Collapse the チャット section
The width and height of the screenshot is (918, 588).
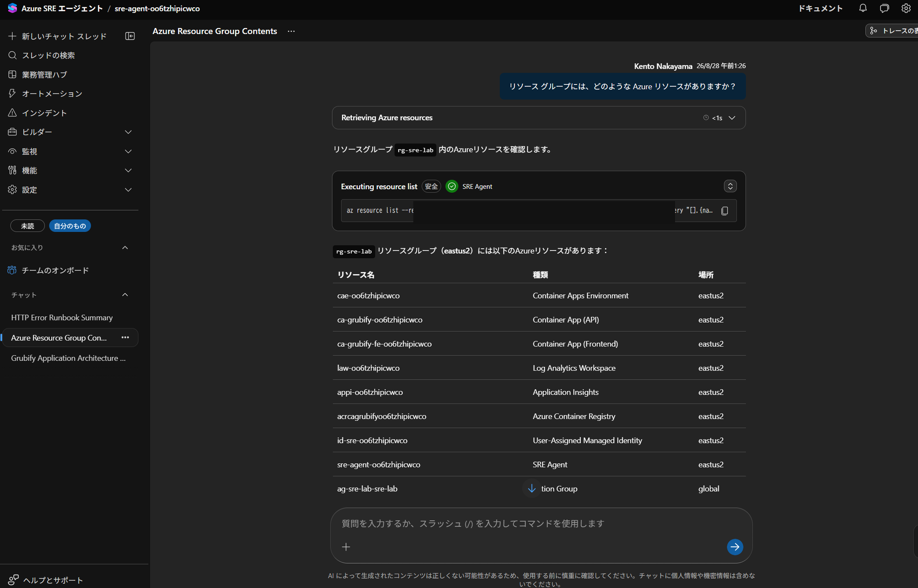pos(125,295)
